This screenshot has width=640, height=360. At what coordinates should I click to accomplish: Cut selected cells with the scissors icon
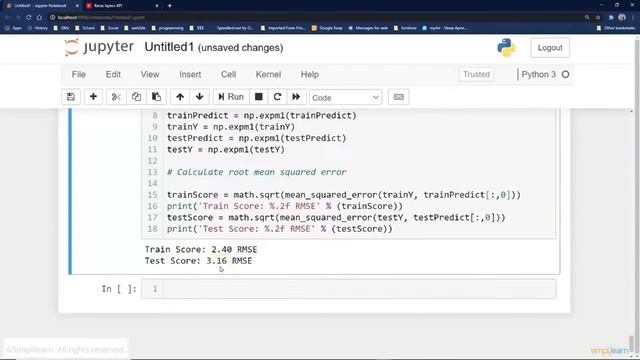coord(116,97)
